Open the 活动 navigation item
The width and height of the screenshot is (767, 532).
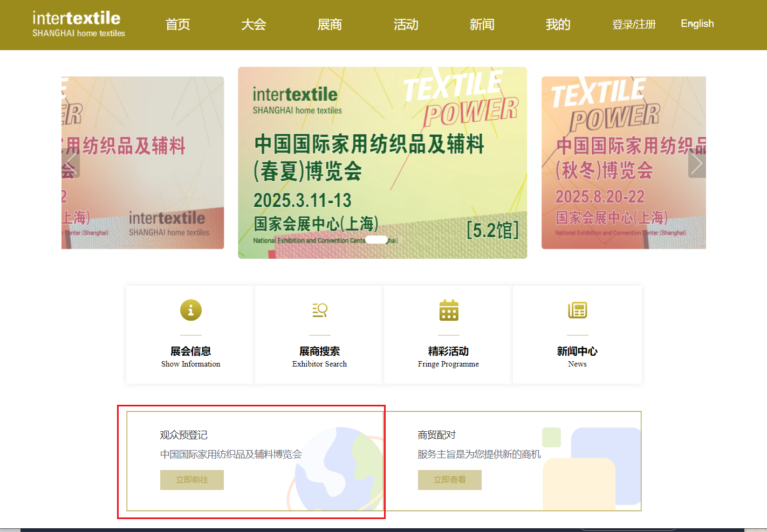point(406,24)
